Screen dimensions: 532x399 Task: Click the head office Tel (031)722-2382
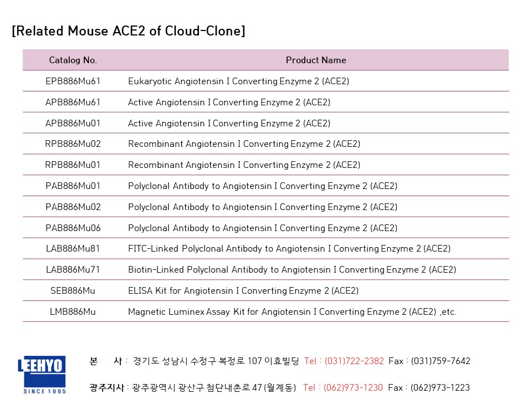344,361
